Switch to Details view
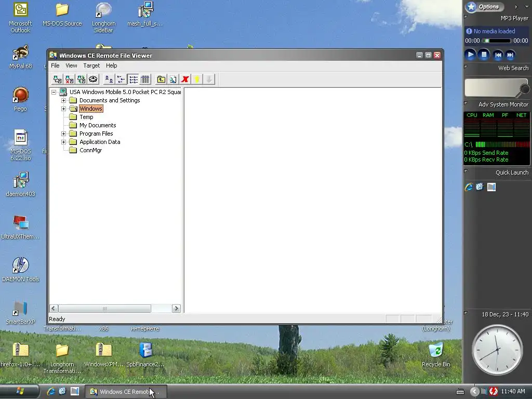532x399 pixels. (x=145, y=79)
